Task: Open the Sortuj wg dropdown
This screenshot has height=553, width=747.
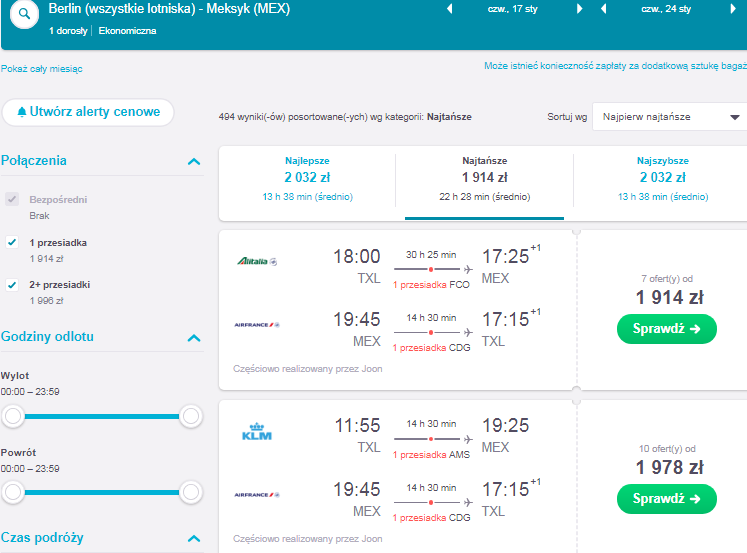Action: pos(670,117)
